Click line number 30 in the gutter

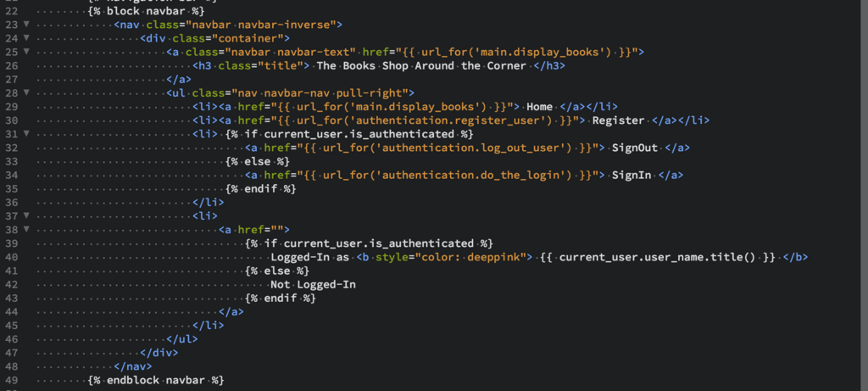pyautogui.click(x=11, y=120)
